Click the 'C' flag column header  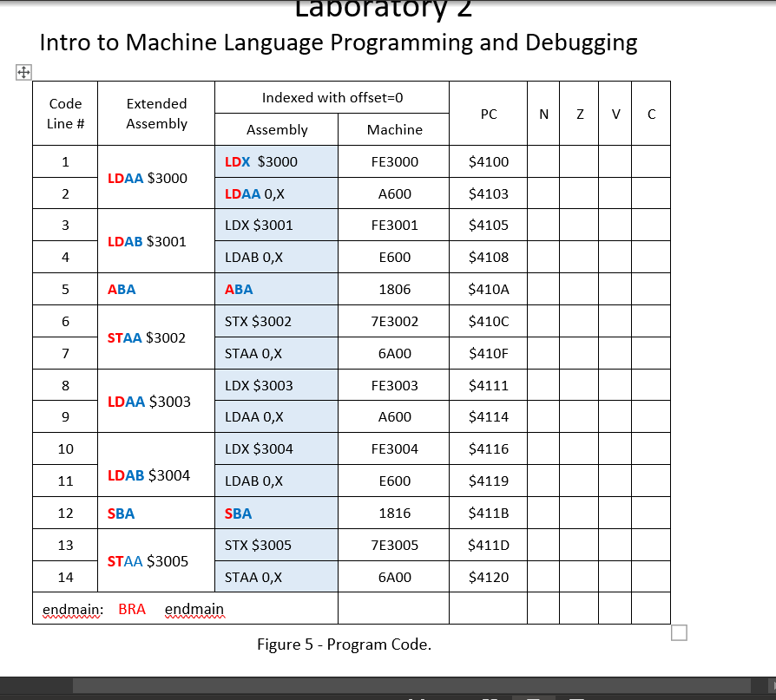[651, 114]
